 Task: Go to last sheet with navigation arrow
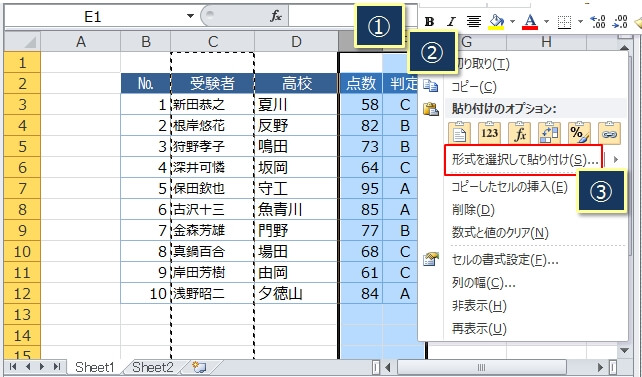pos(57,366)
